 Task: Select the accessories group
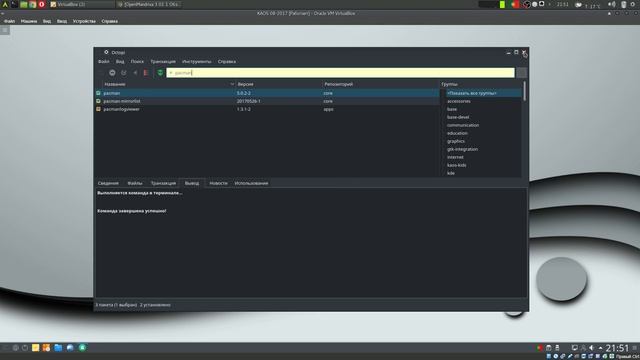coord(459,101)
